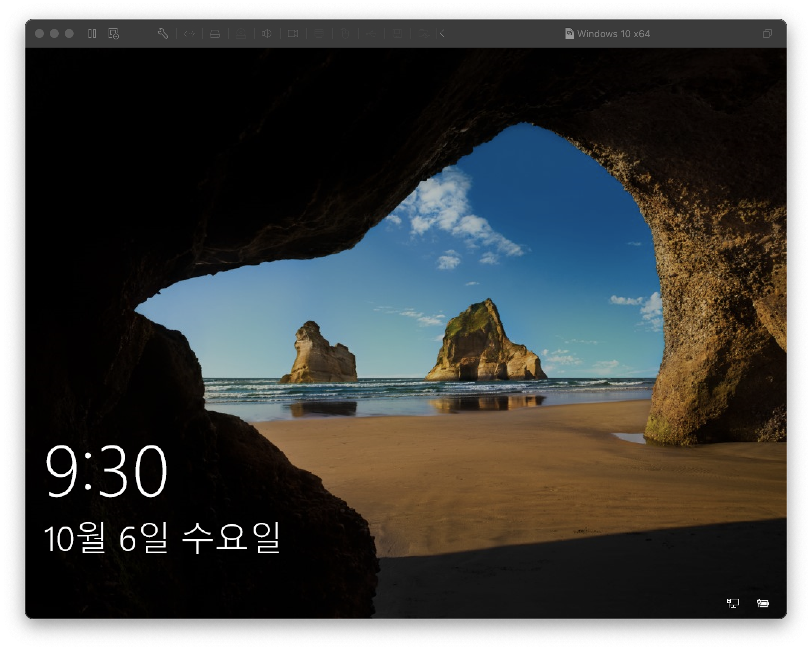Click the camera device icon
Screen dimensions: 812x650
(x=293, y=34)
